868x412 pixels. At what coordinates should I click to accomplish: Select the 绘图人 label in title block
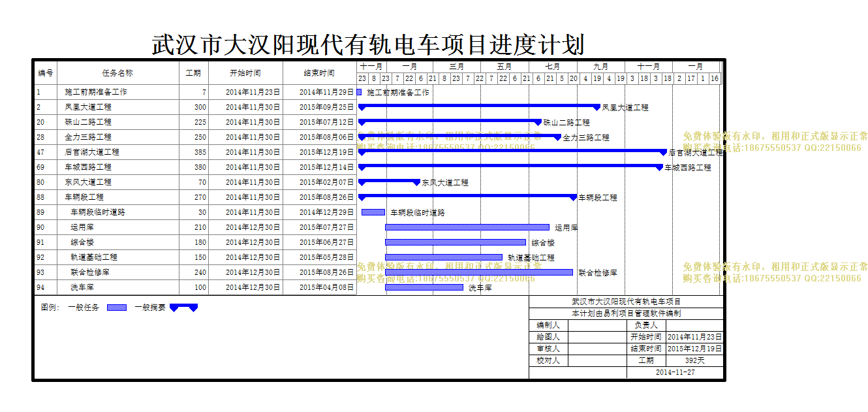tap(548, 337)
